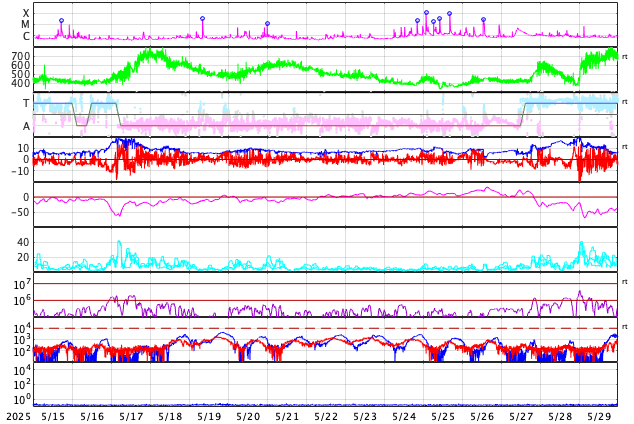Click the 5/19 date label

click(209, 416)
